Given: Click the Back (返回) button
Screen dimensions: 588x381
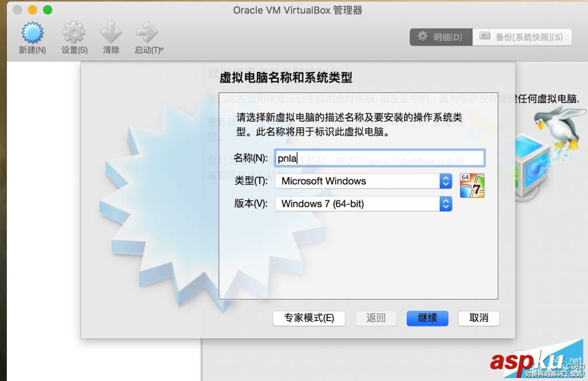Looking at the screenshot, I should (x=376, y=318).
